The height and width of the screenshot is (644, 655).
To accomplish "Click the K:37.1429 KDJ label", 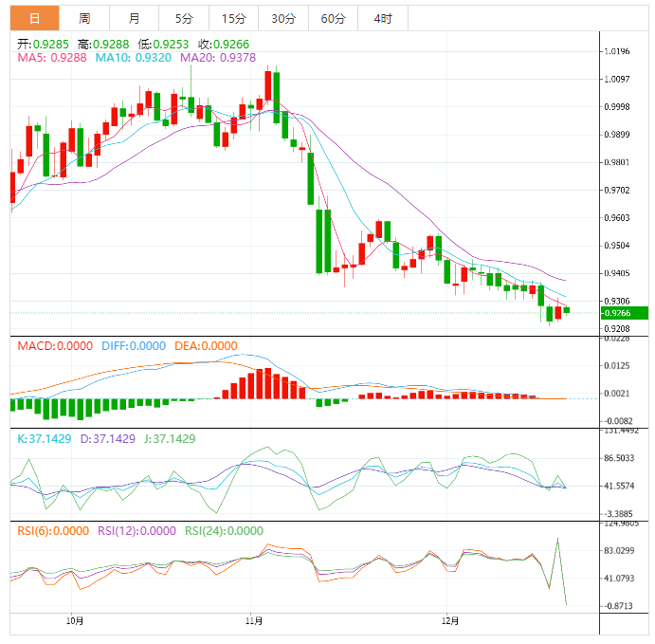I will [x=45, y=439].
